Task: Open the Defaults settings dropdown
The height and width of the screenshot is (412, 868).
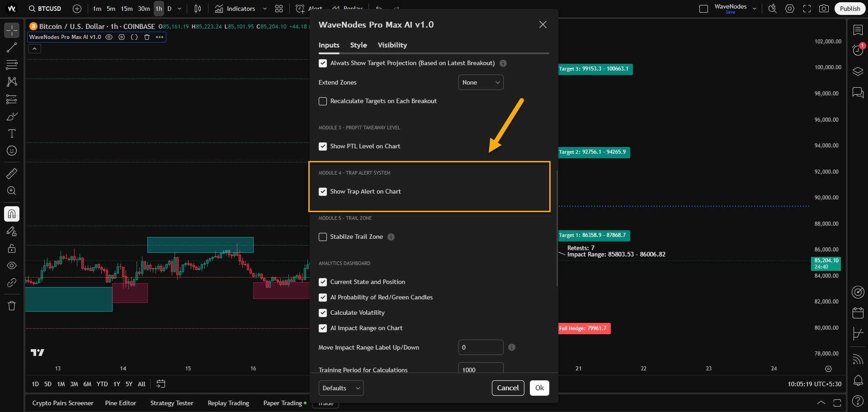Action: click(x=341, y=388)
